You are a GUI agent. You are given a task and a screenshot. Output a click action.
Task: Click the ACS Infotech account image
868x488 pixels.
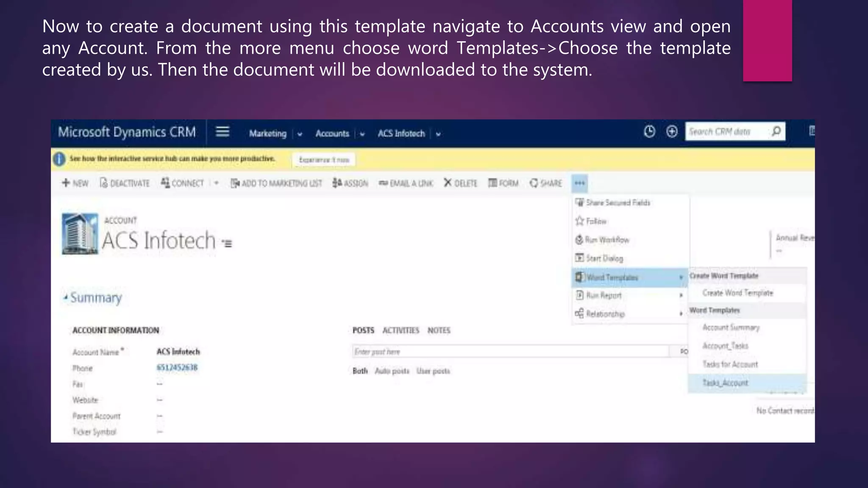point(80,233)
